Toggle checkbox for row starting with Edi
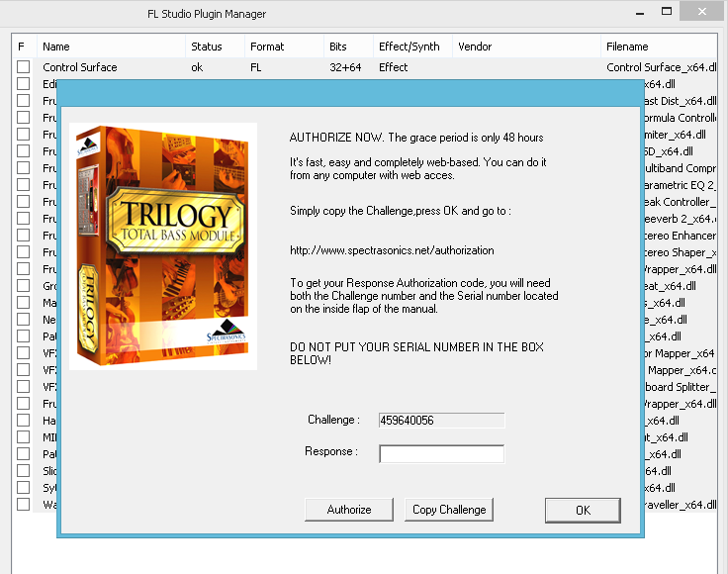The image size is (728, 574). 23,84
